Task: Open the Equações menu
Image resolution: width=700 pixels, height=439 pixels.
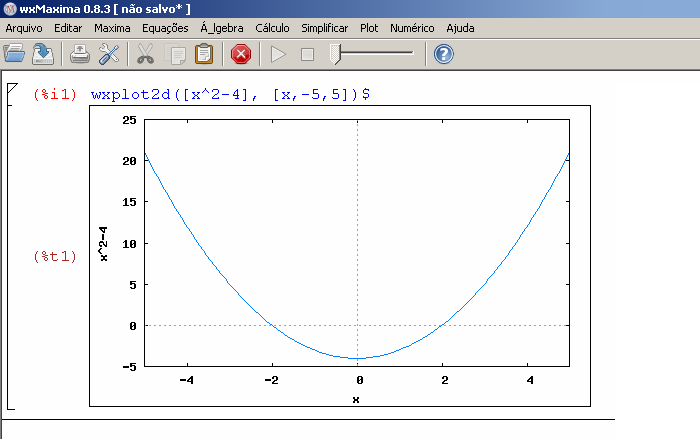Action: (x=165, y=28)
